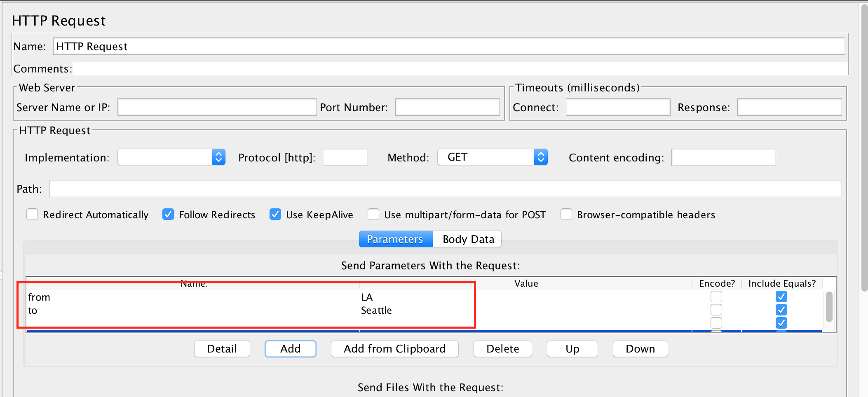Image resolution: width=868 pixels, height=397 pixels.
Task: Click the Add parameter button
Action: coord(290,349)
